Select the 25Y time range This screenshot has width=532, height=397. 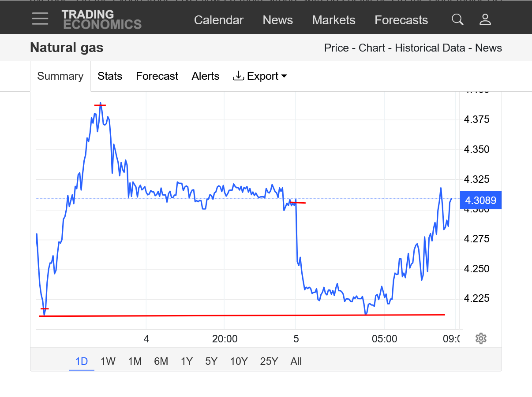point(269,361)
